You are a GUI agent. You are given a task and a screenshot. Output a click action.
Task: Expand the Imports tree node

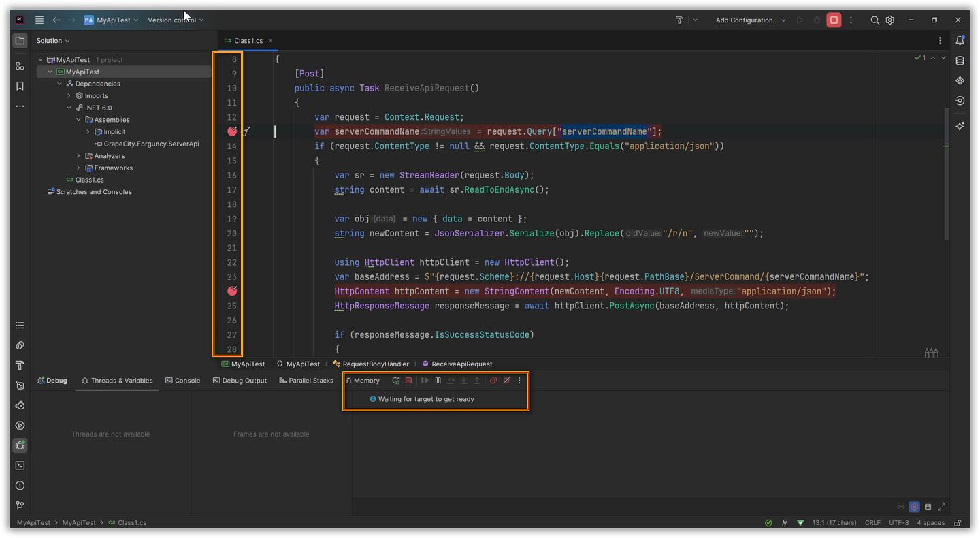69,96
